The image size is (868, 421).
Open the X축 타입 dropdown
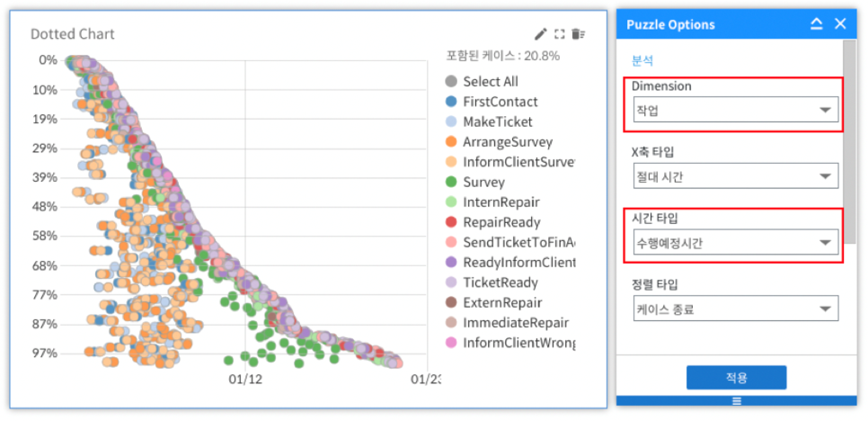pyautogui.click(x=734, y=176)
